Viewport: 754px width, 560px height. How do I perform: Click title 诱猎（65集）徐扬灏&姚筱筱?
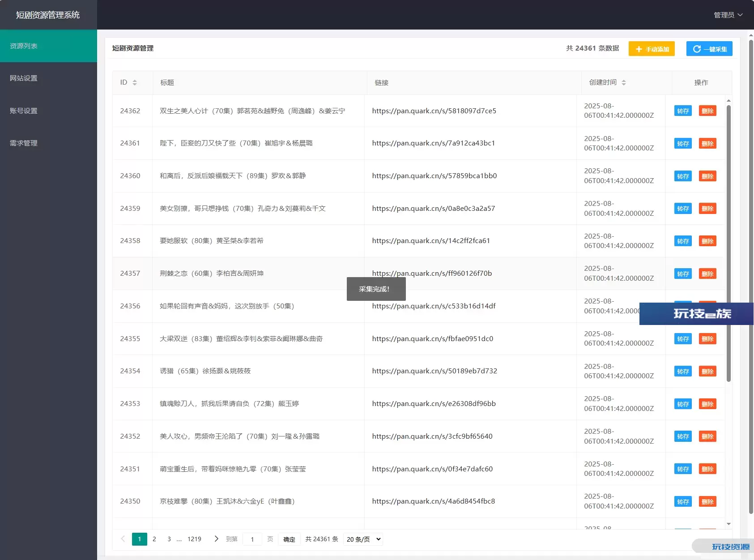(205, 371)
